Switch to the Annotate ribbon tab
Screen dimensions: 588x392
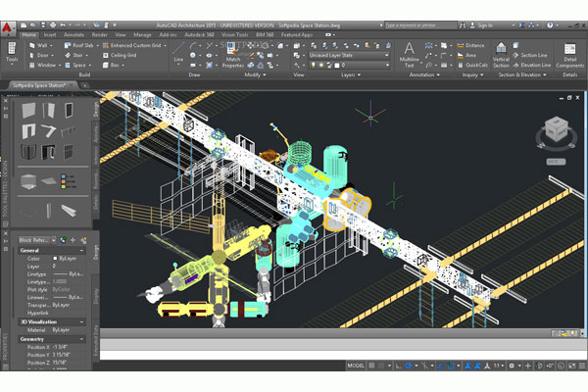(x=74, y=33)
